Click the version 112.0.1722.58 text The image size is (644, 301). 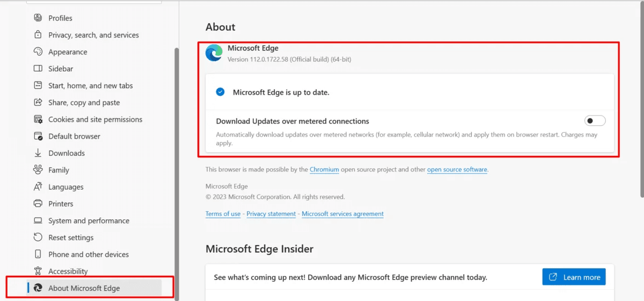[x=289, y=59]
